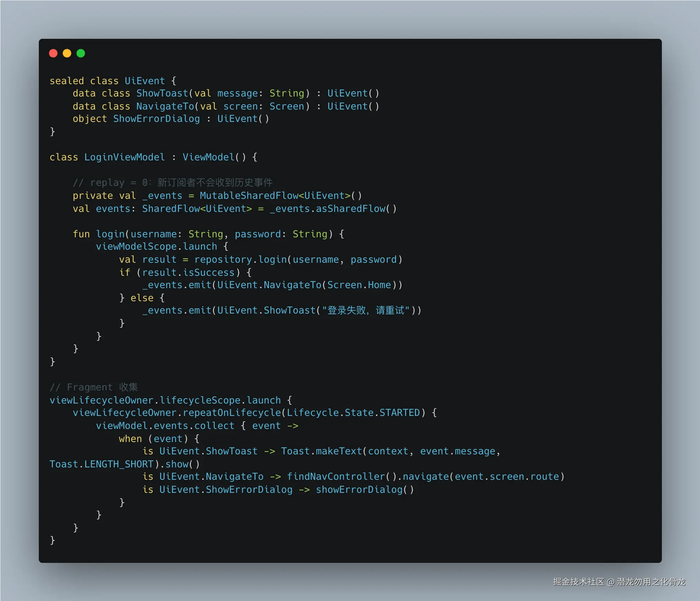Click ShowErrorDialog in the object declaration
Viewport: 700px width, 601px height.
156,119
